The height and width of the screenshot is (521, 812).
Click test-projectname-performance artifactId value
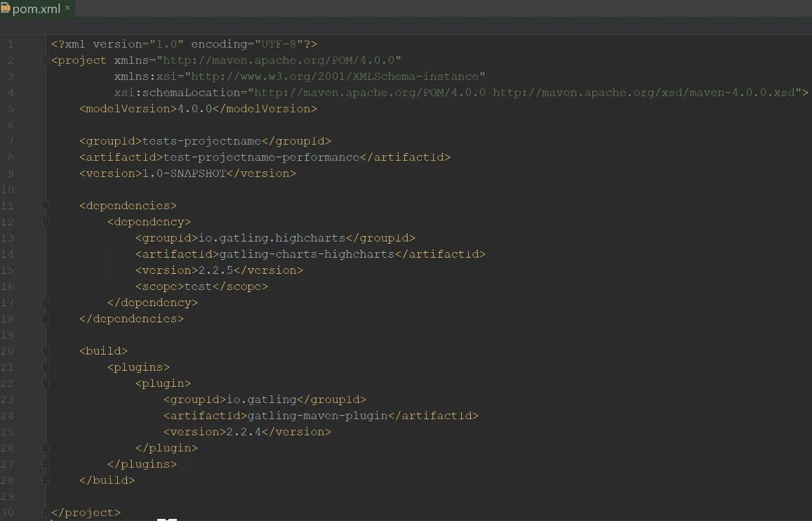[x=261, y=157]
